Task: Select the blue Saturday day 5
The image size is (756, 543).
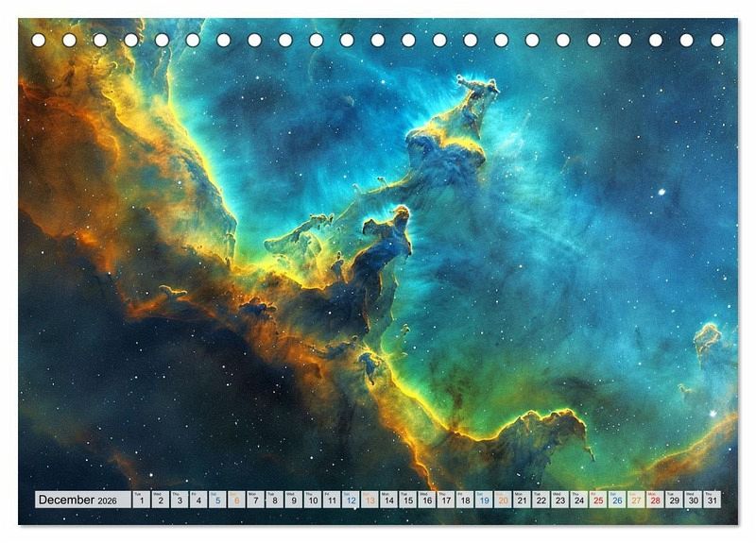Action: coord(217,500)
